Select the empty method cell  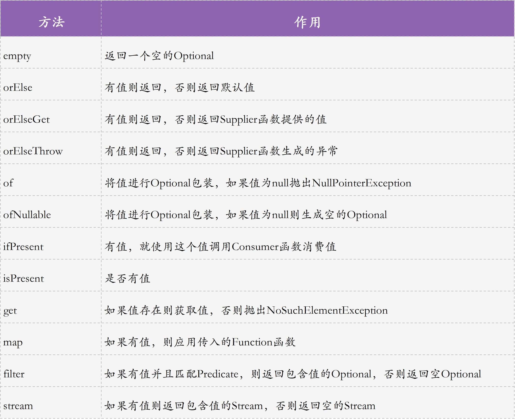[17, 56]
